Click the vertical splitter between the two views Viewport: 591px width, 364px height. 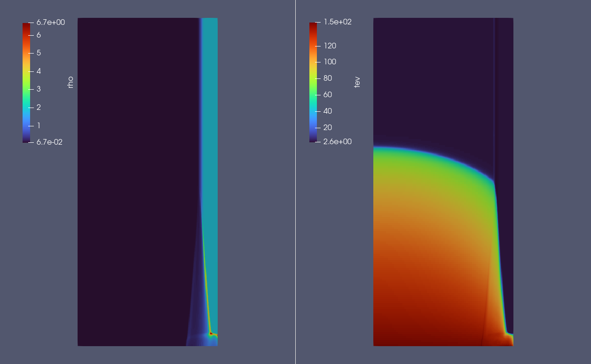295,182
